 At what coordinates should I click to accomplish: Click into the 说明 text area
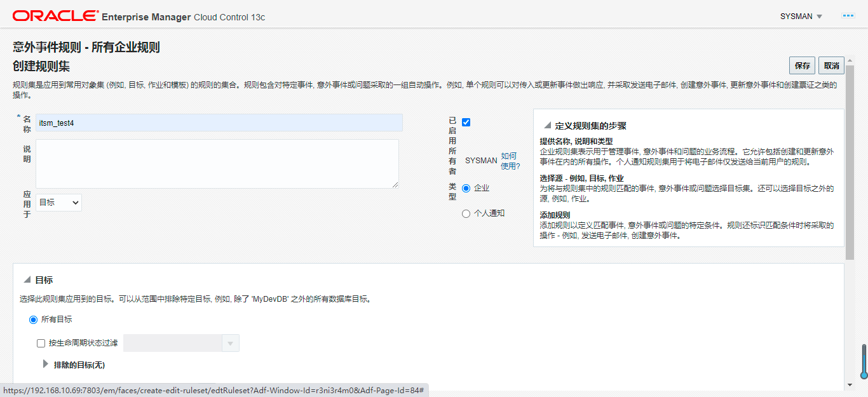point(217,164)
